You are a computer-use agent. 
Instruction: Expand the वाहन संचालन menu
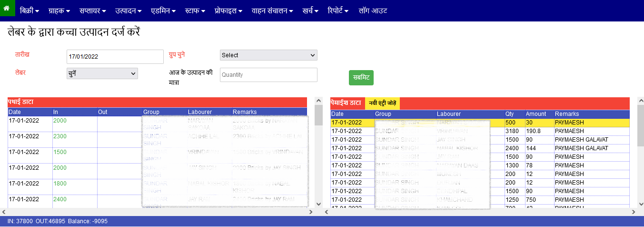pos(272,10)
